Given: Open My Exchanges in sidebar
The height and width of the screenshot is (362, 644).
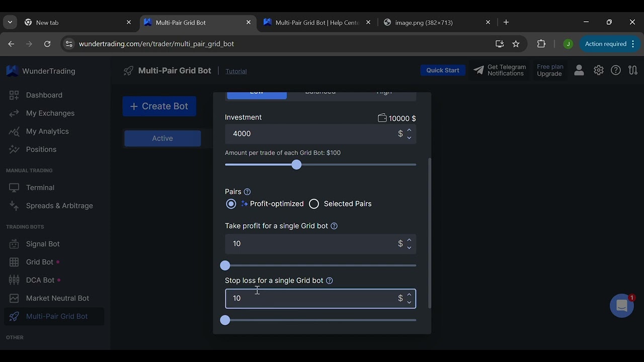Looking at the screenshot, I should (41, 113).
